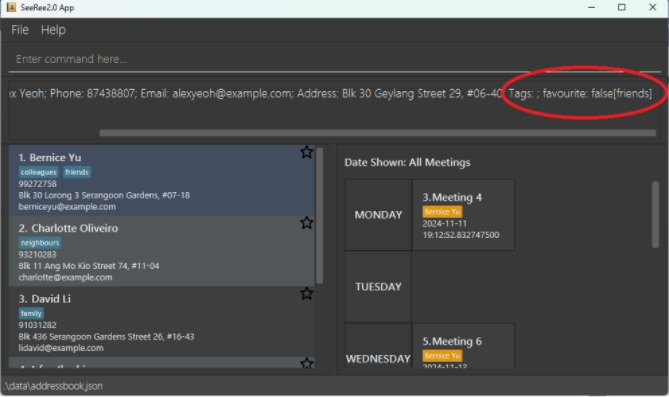Select contact 3. David Li

[161, 322]
